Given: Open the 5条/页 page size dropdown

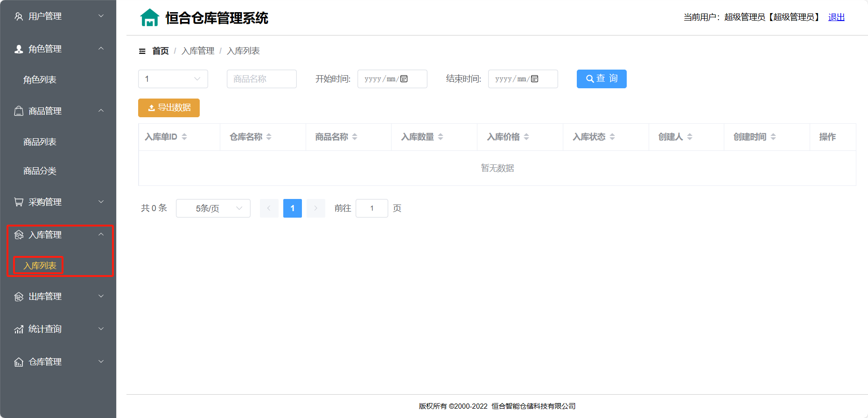Looking at the screenshot, I should pyautogui.click(x=213, y=208).
